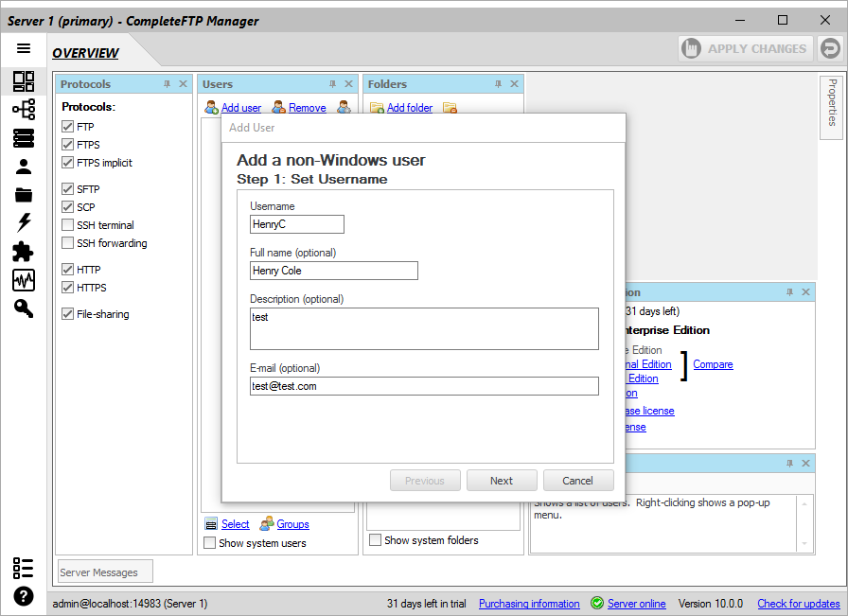Close the help description panel
The height and width of the screenshot is (616, 848).
[805, 464]
